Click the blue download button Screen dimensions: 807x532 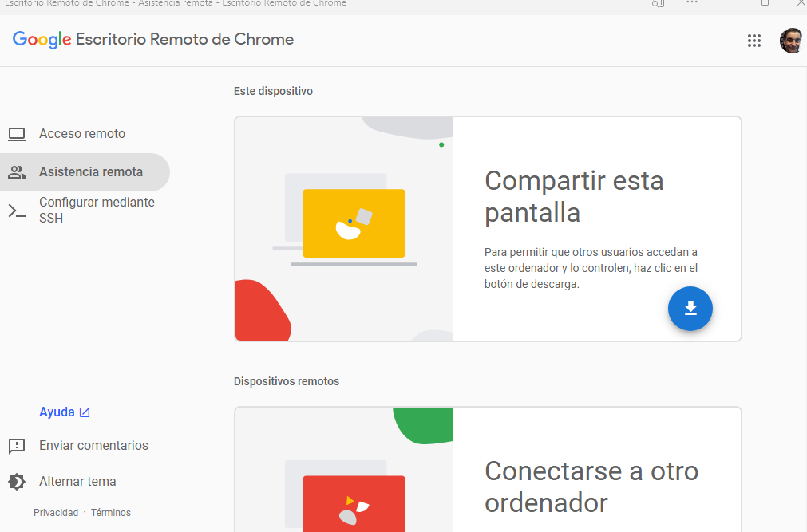[x=690, y=309]
